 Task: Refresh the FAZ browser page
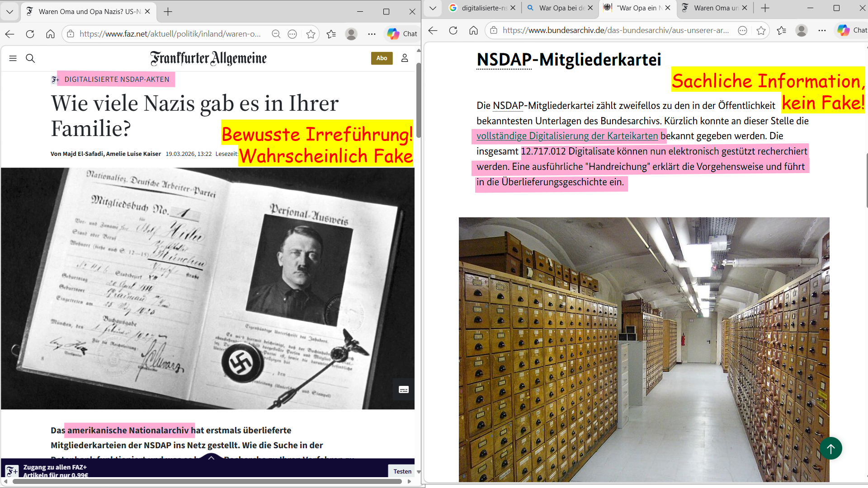point(30,34)
